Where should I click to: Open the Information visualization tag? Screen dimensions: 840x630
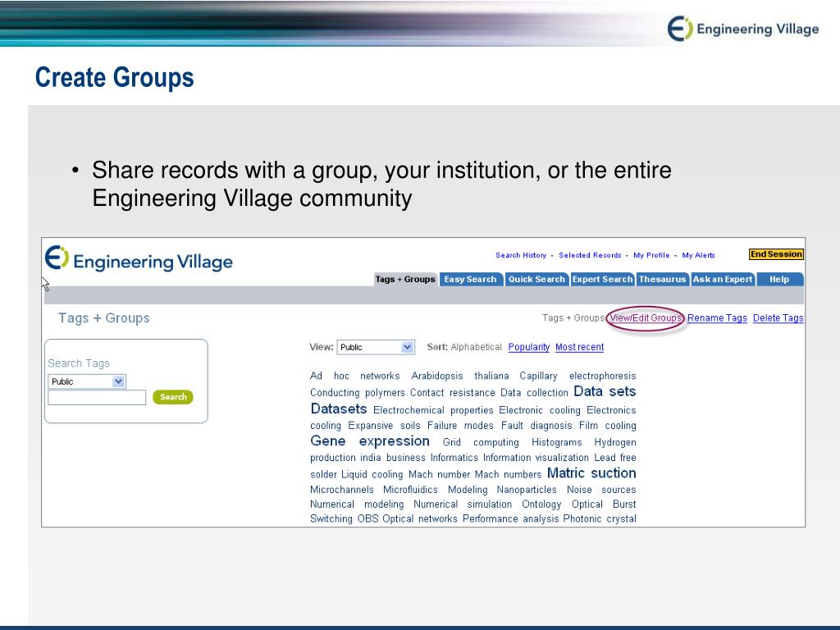tap(536, 458)
